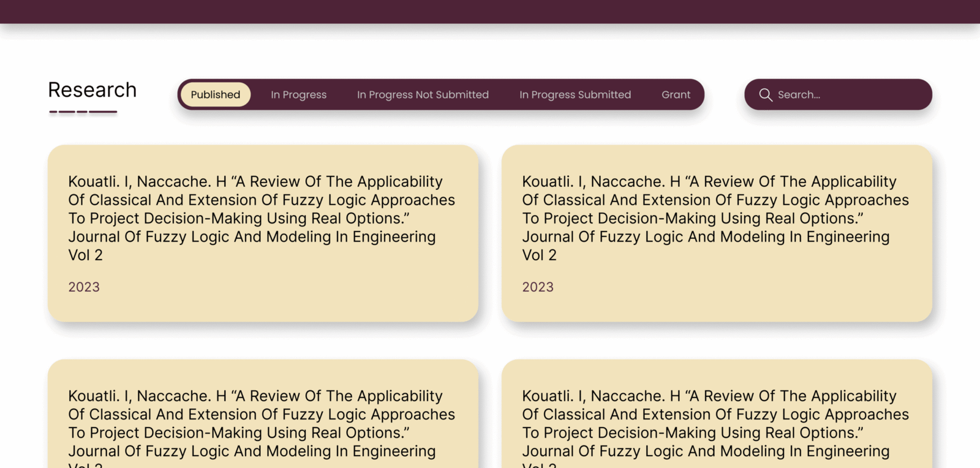Go to the Grant tab

point(676,95)
